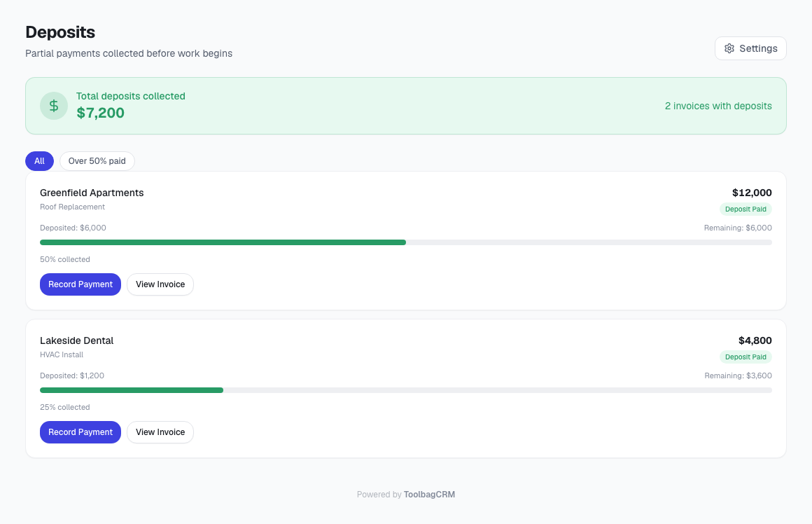
Task: Click the $4,800 invoice total
Action: (755, 340)
